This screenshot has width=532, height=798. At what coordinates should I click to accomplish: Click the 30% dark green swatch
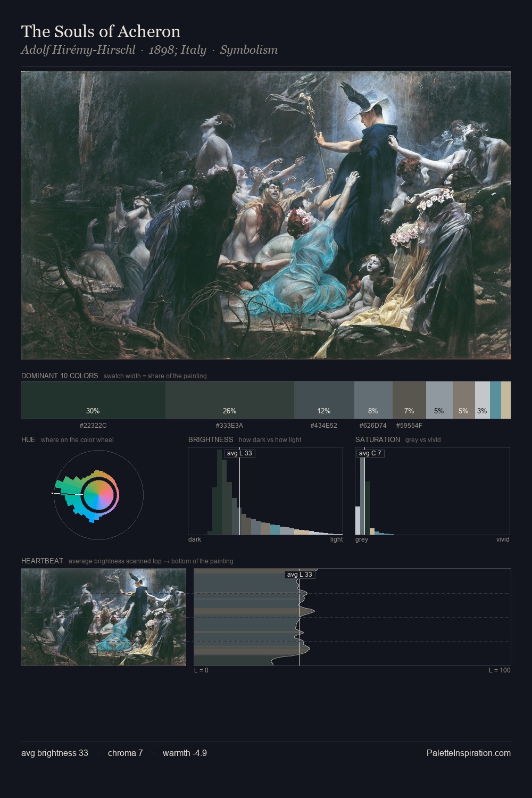tap(93, 400)
